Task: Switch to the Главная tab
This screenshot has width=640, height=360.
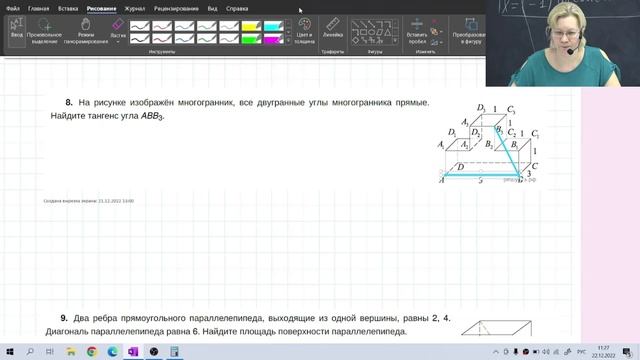Action: 38,9
